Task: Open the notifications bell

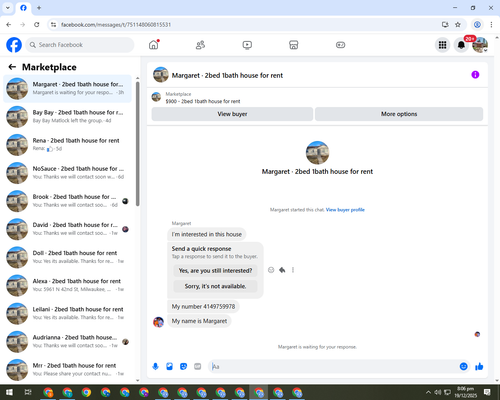Action: tap(461, 45)
